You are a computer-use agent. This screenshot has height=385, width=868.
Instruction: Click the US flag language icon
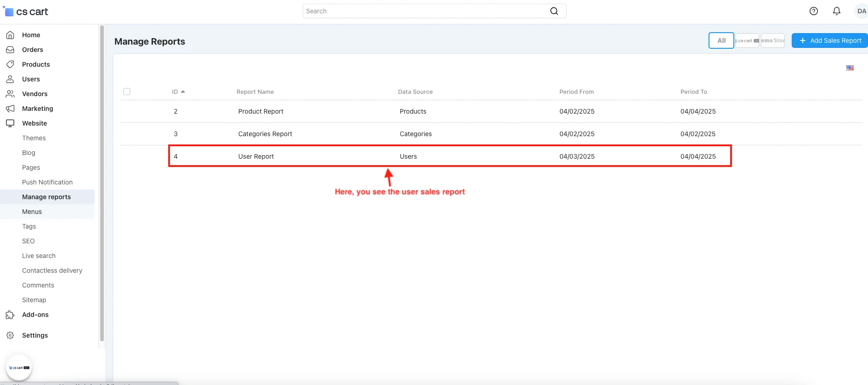click(850, 68)
